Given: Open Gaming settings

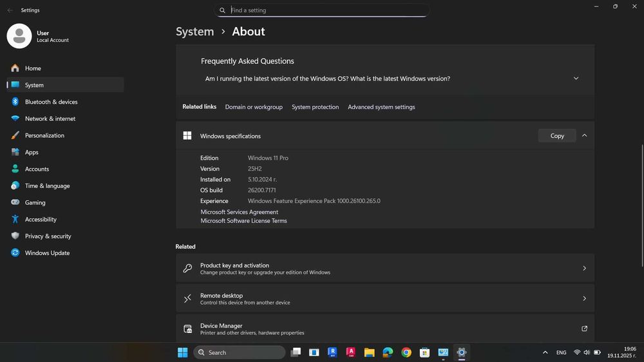Looking at the screenshot, I should coord(65,202).
